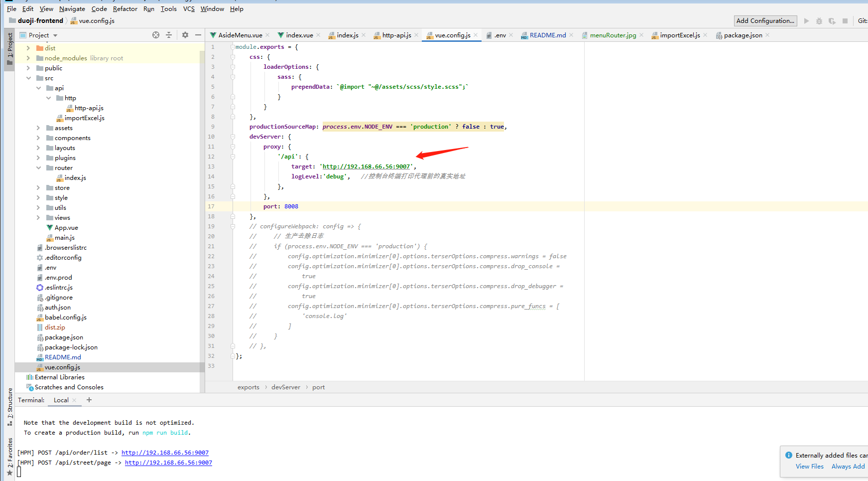The width and height of the screenshot is (868, 481).
Task: Collapse the src folder in project tree
Action: [28, 78]
